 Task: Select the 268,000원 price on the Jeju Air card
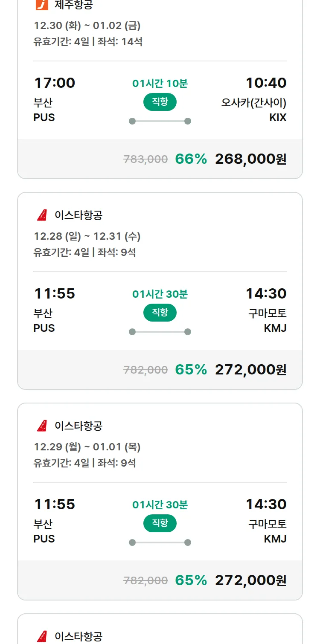[x=250, y=159]
